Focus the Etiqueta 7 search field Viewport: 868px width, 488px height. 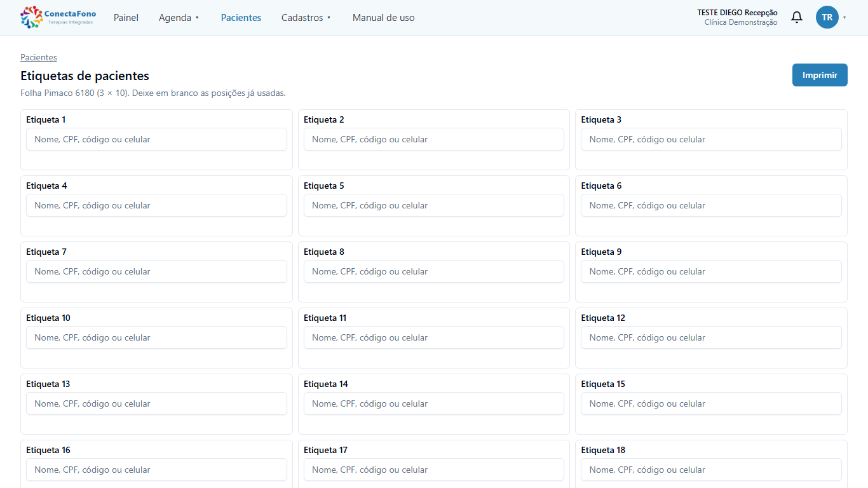tap(156, 271)
